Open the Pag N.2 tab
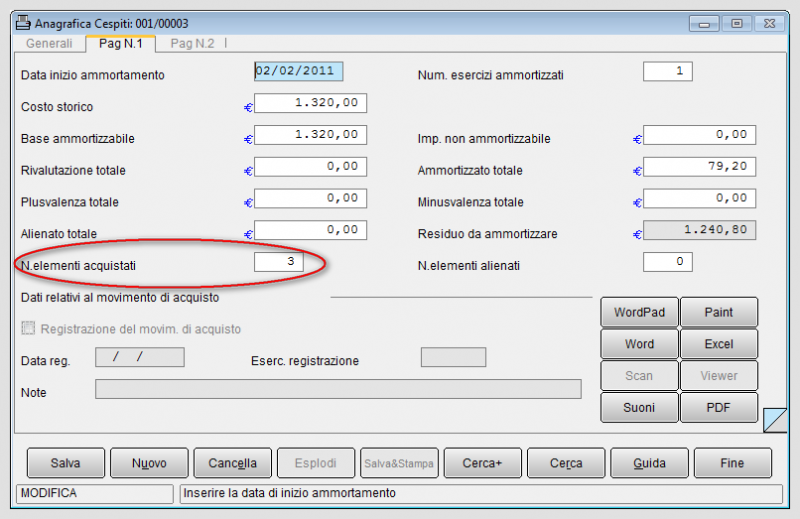The height and width of the screenshot is (519, 800). (192, 43)
